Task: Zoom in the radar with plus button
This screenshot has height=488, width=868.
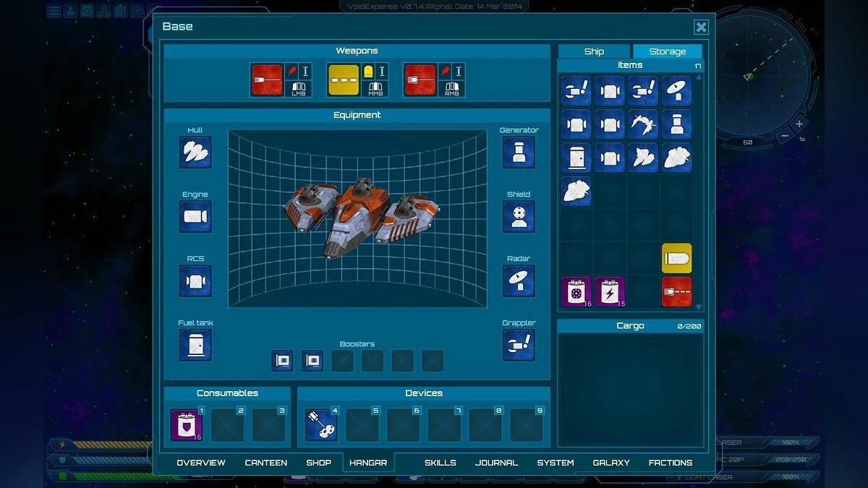Action: pyautogui.click(x=799, y=124)
